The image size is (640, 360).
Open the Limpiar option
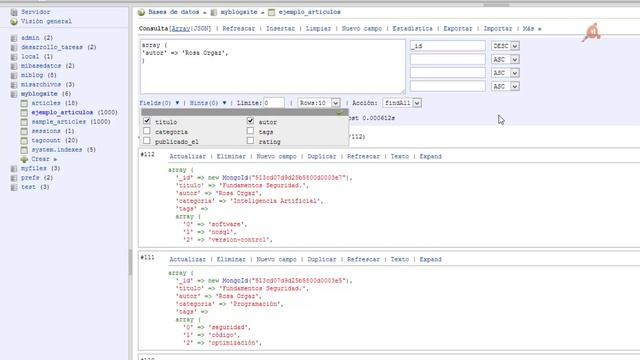pos(318,29)
